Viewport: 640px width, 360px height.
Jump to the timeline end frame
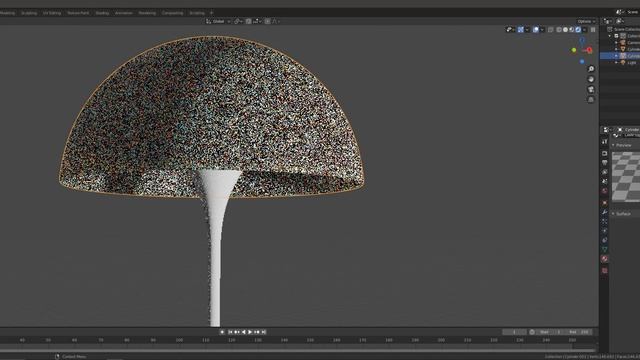tap(264, 332)
